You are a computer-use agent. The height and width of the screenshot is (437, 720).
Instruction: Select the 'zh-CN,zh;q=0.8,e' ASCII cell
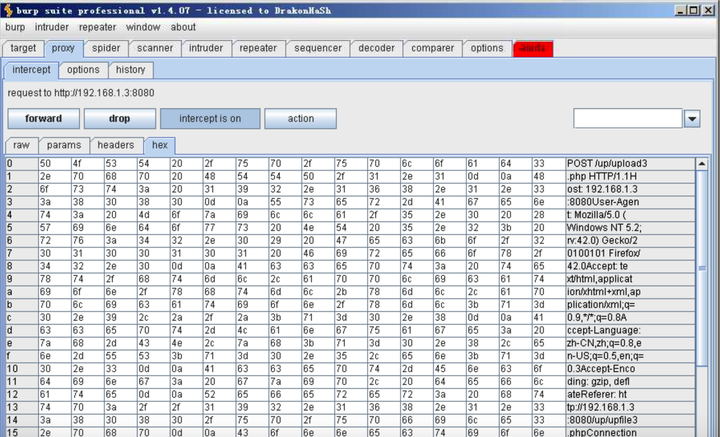point(630,343)
